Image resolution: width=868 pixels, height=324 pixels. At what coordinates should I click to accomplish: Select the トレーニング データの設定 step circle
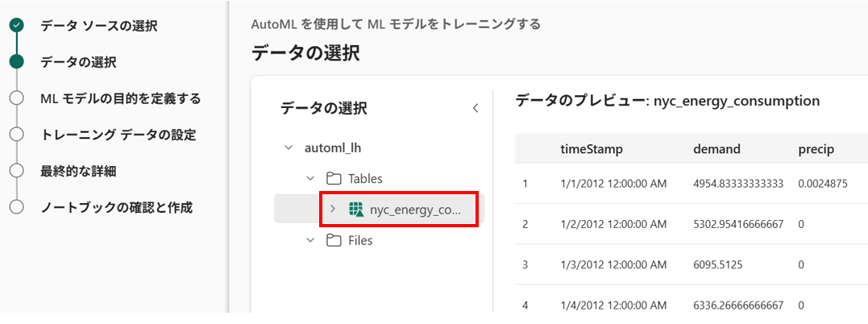pyautogui.click(x=16, y=135)
